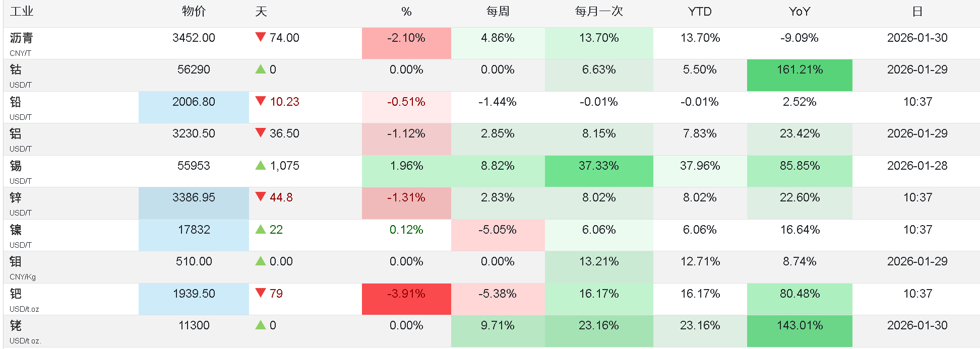Screen dimensions: 980x349
Task: Click the green up arrow for 镍
Action: [261, 229]
